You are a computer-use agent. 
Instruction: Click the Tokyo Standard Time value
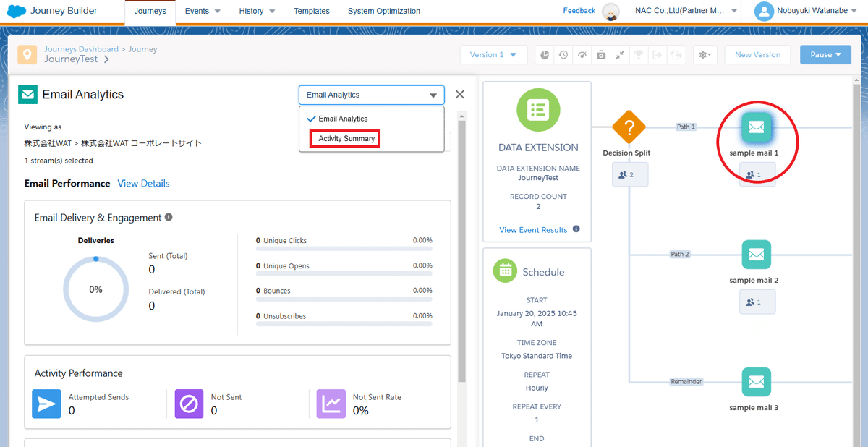[537, 356]
